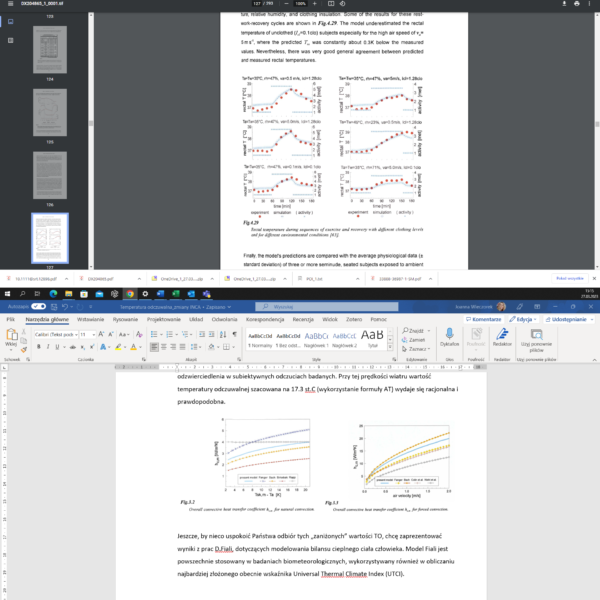The height and width of the screenshot is (600, 600).
Task: Click the Format Painter icon
Action: 25,347
